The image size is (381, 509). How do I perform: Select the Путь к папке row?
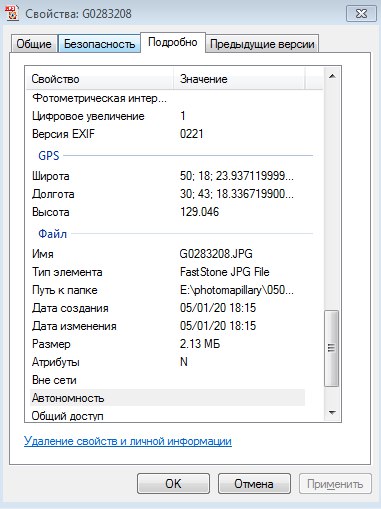[x=167, y=290]
